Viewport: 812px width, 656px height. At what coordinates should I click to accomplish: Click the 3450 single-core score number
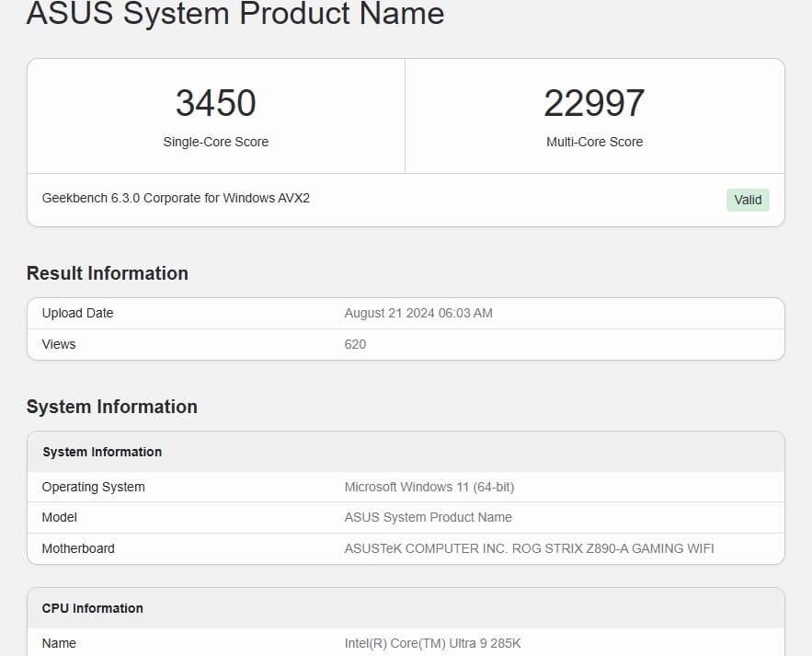pyautogui.click(x=215, y=103)
